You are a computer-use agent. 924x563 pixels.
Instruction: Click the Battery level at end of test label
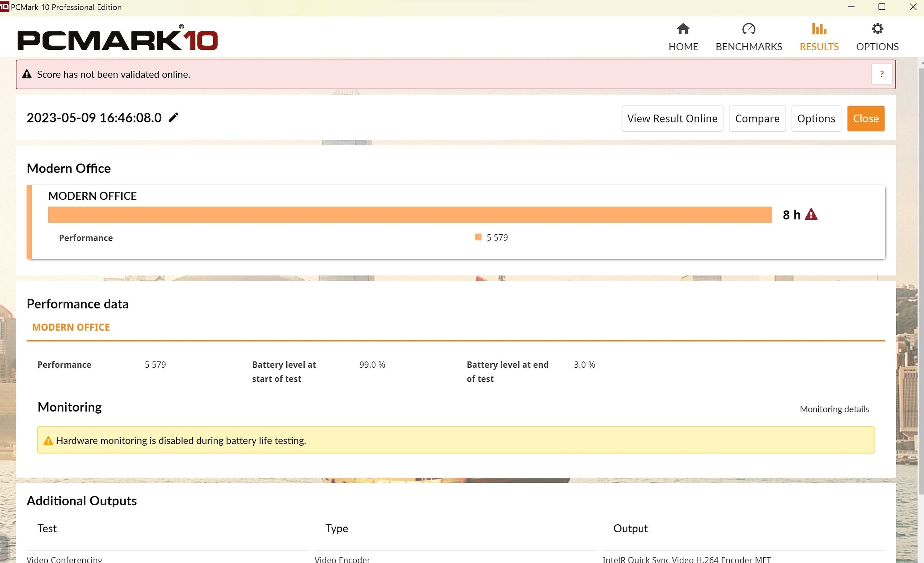tap(507, 372)
